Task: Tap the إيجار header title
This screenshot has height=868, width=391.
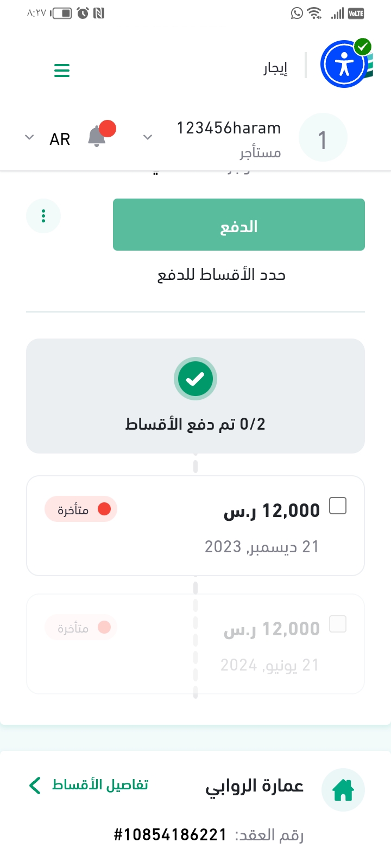Action: pyautogui.click(x=275, y=69)
